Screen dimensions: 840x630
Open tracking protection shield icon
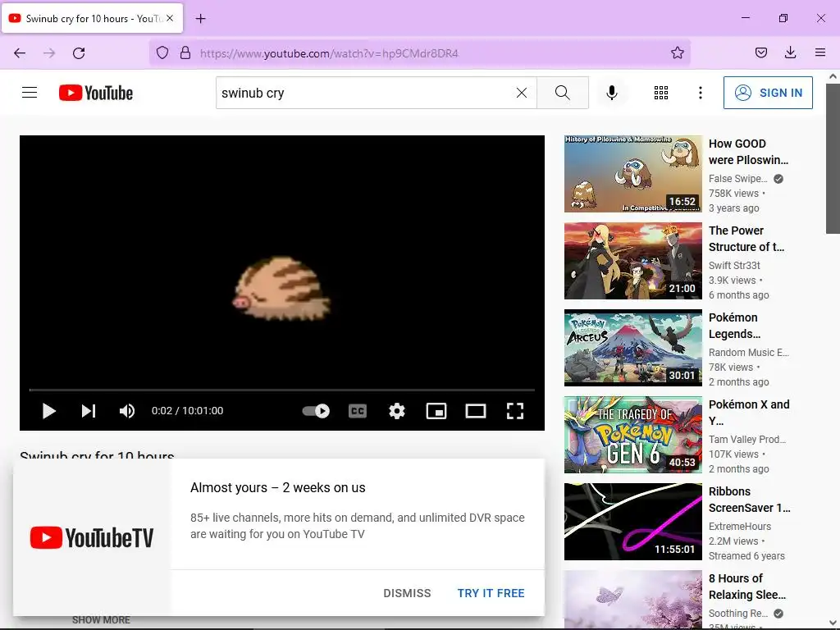click(162, 52)
